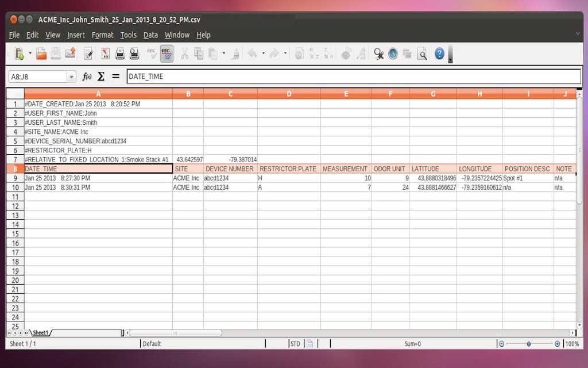588x368 pixels.
Task: Click the Open file folder icon
Action: (41, 53)
